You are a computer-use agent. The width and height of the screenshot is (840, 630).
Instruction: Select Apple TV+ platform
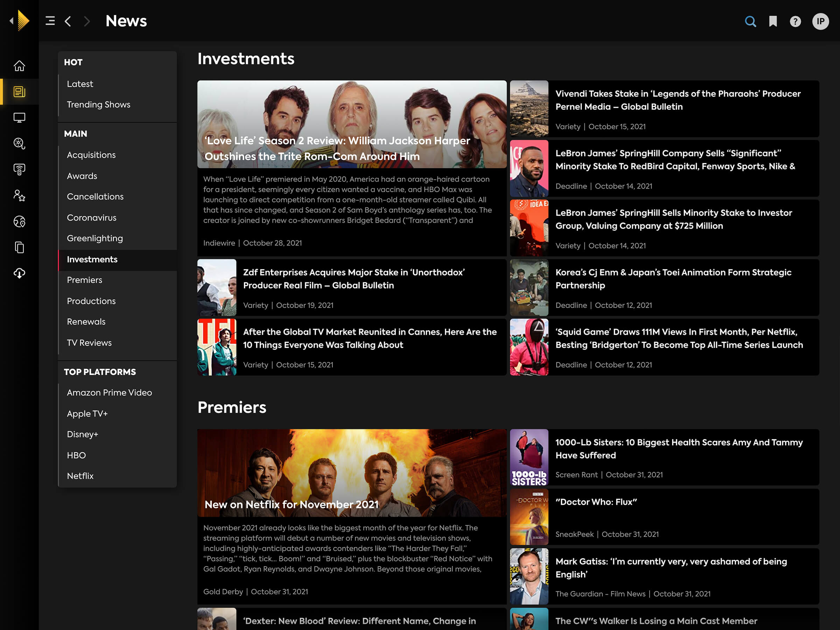(x=118, y=414)
